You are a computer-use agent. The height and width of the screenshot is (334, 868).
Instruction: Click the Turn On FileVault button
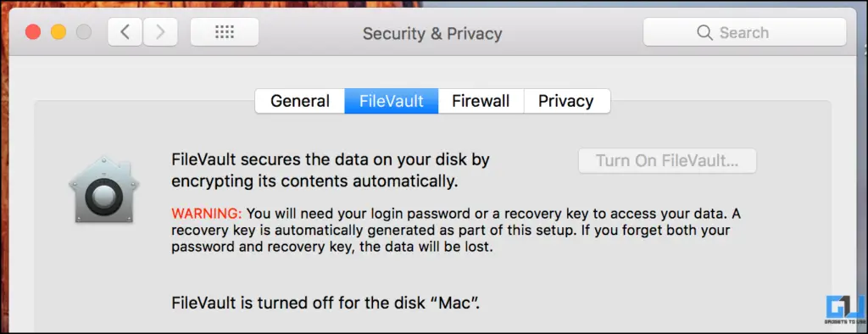click(x=667, y=160)
